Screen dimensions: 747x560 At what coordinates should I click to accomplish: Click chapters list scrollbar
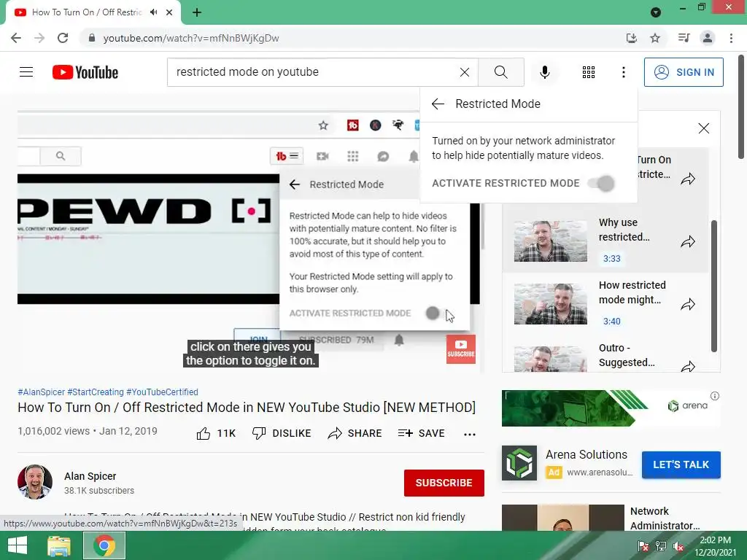(x=713, y=286)
